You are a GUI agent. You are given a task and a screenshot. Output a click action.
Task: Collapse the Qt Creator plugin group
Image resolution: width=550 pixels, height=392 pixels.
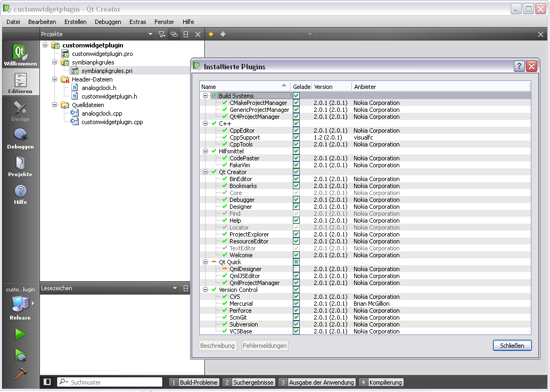click(x=205, y=171)
